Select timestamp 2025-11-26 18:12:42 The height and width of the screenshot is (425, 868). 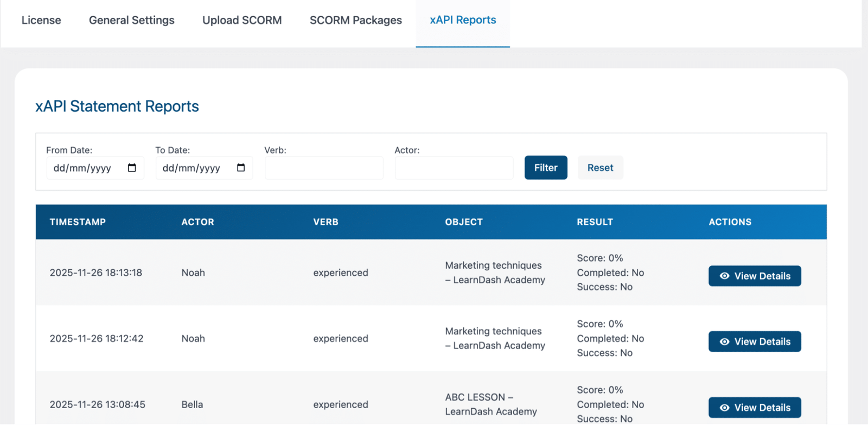[97, 338]
